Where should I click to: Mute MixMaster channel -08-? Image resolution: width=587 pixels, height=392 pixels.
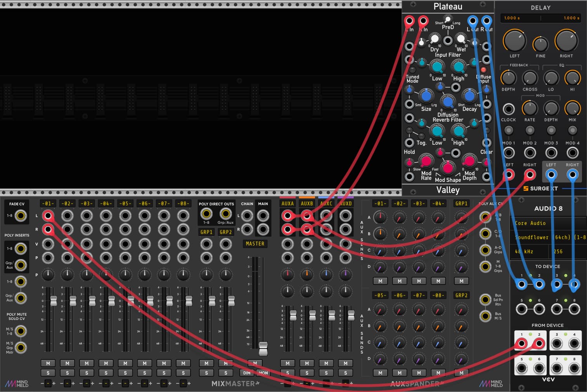coord(183,363)
